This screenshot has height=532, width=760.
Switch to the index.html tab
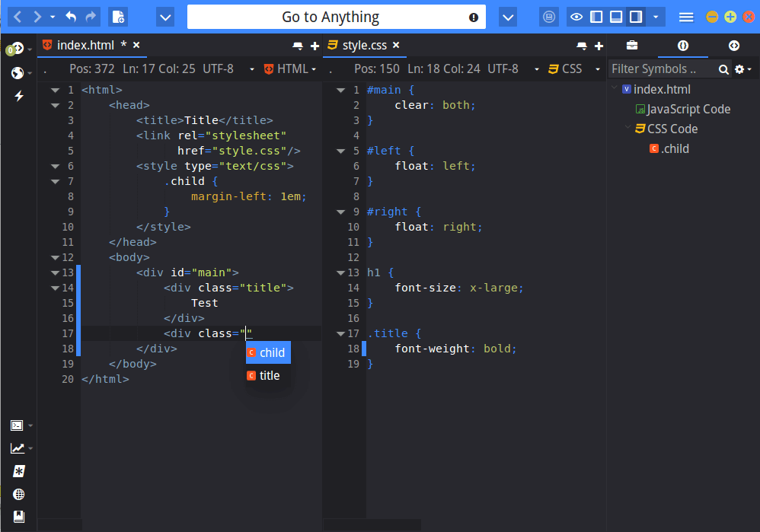point(86,45)
